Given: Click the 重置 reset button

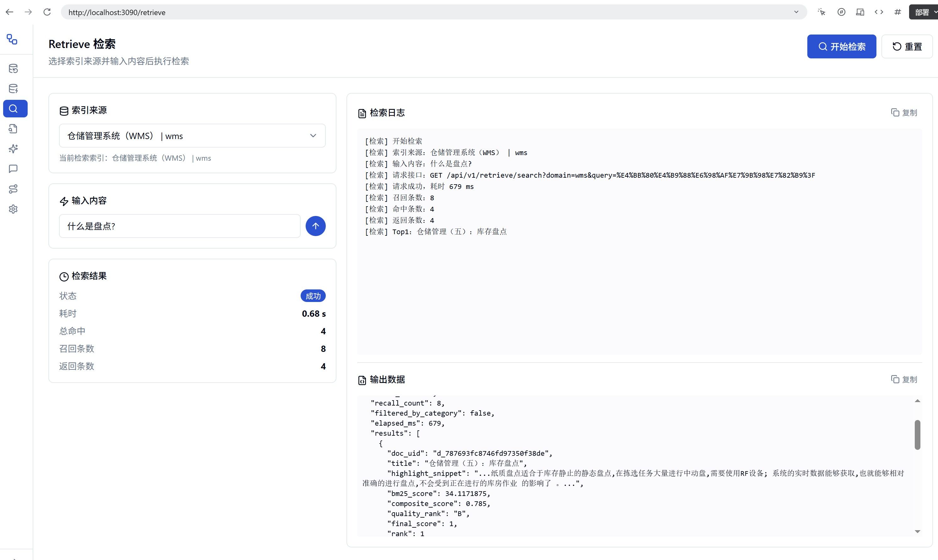Looking at the screenshot, I should (907, 46).
